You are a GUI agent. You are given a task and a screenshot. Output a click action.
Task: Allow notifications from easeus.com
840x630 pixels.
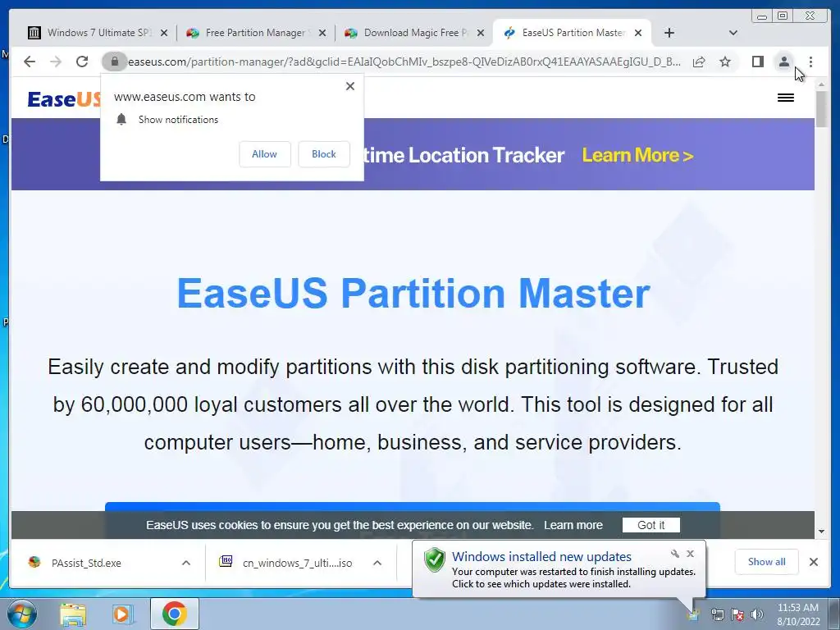(x=265, y=153)
